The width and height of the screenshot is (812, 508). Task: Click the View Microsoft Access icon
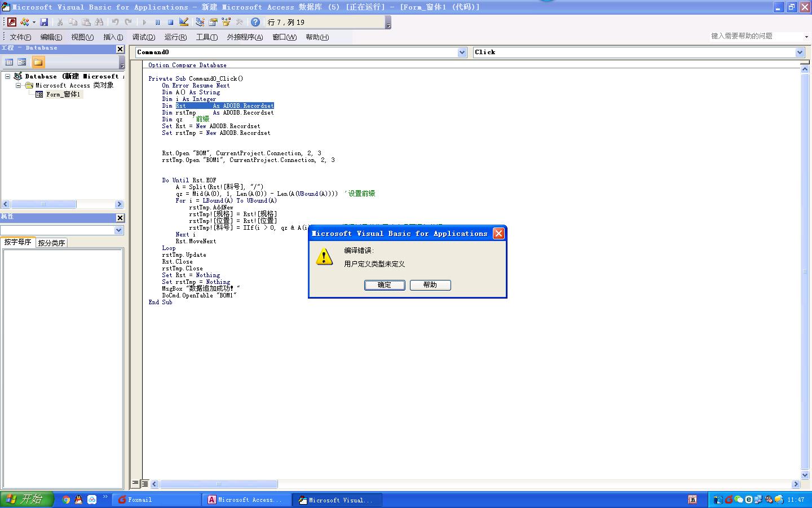[x=11, y=22]
